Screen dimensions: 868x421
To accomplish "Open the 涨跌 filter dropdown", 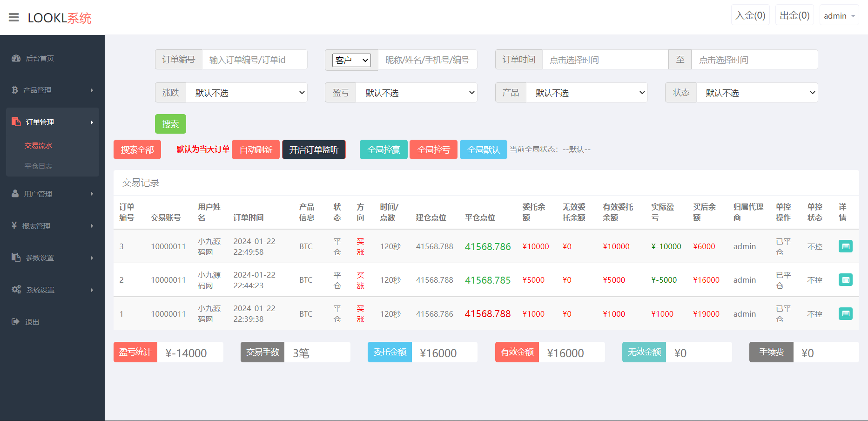I will click(247, 93).
